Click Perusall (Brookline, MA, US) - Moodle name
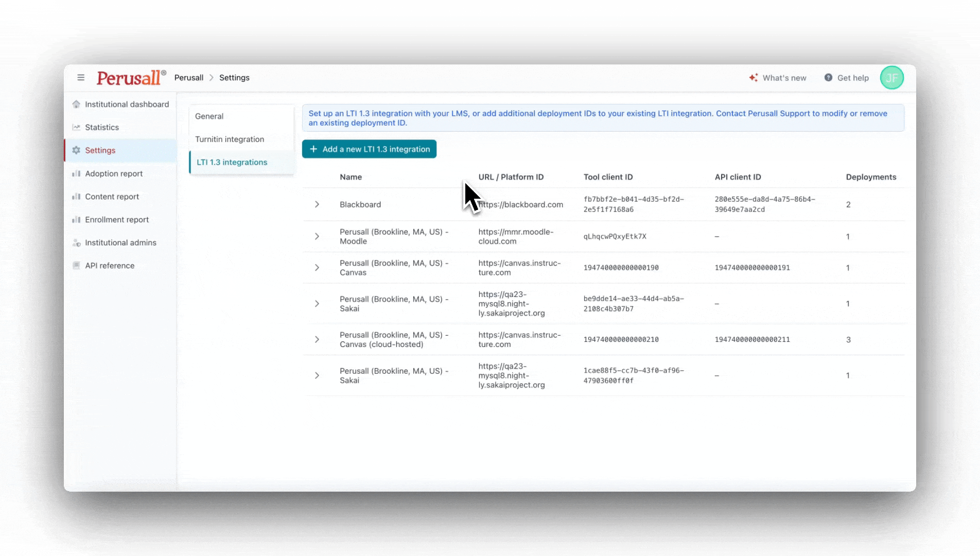Image resolution: width=980 pixels, height=556 pixels. (394, 236)
